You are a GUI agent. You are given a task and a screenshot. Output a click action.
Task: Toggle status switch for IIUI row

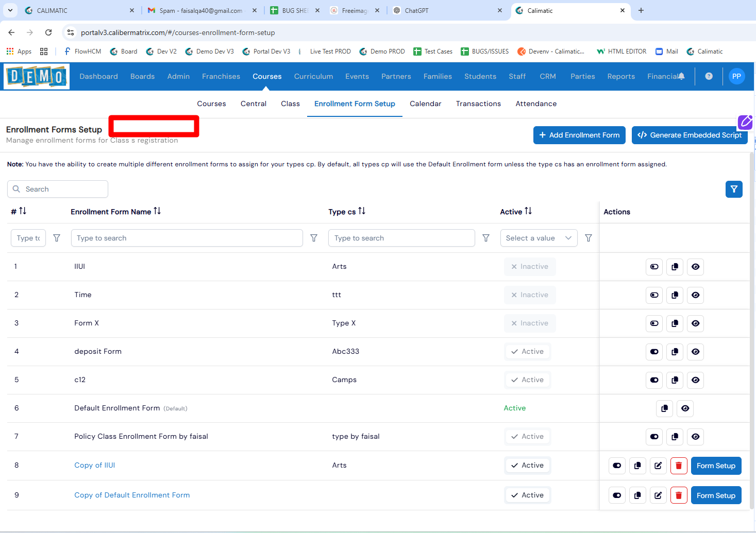tap(654, 267)
